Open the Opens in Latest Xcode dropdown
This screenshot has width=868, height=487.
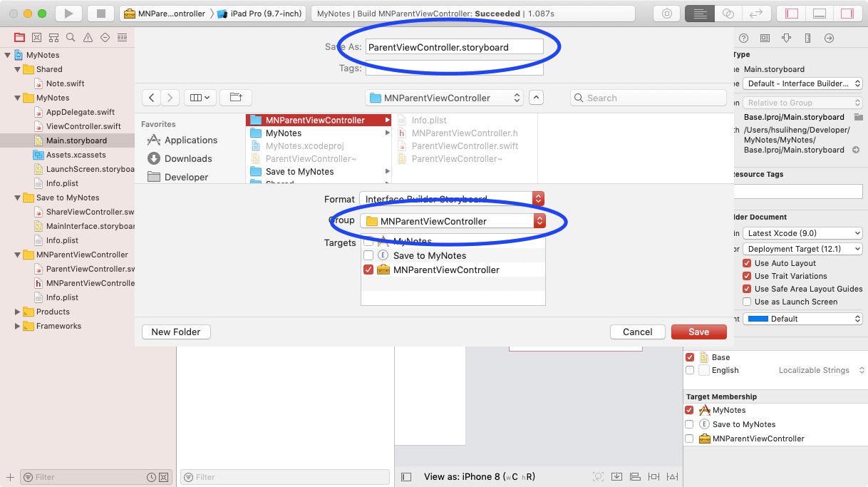tap(802, 233)
